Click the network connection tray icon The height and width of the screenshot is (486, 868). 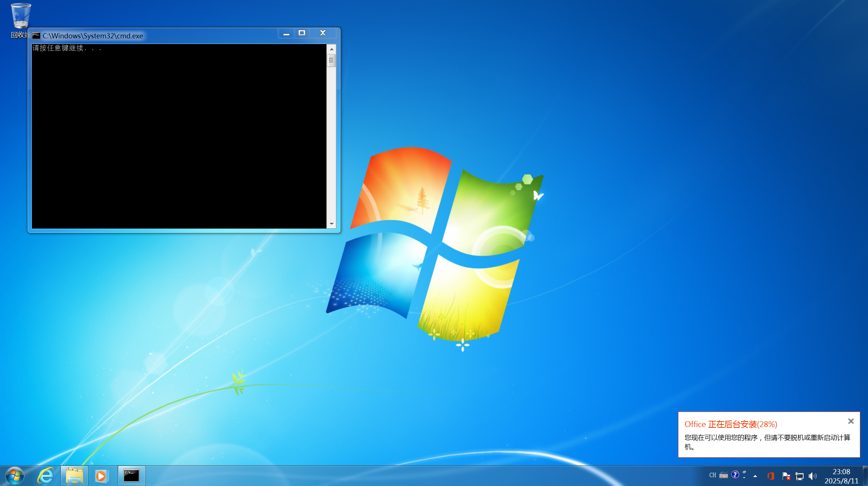(799, 476)
